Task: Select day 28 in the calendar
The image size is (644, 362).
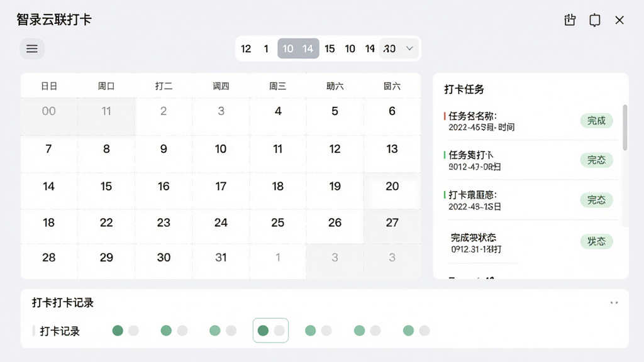Action: [49, 261]
